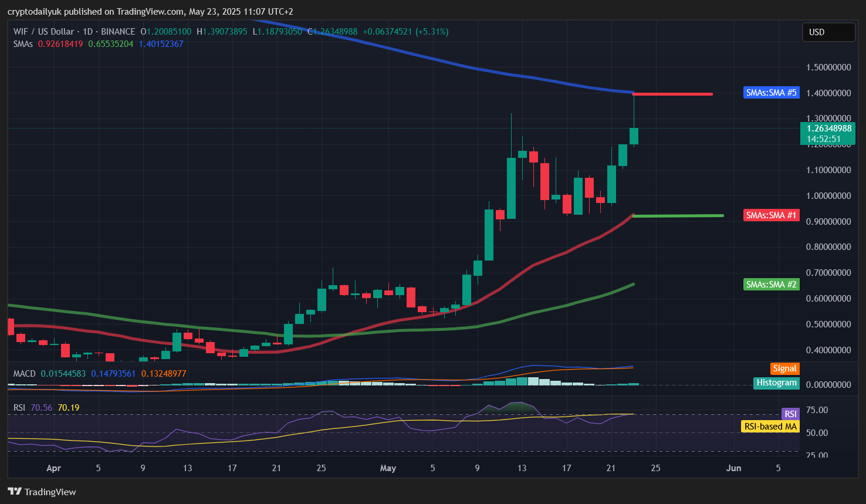Click the SMAs indicator legend name

(x=23, y=44)
